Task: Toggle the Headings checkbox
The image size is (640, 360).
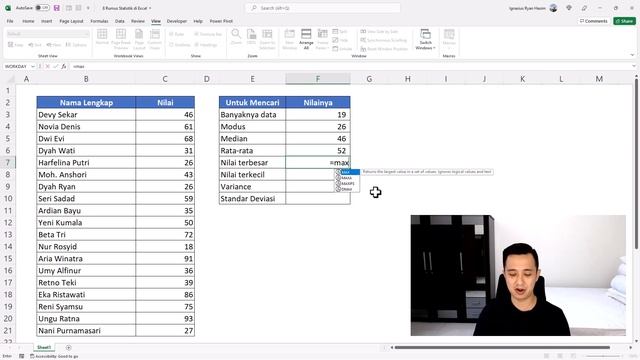Action: 206,45
